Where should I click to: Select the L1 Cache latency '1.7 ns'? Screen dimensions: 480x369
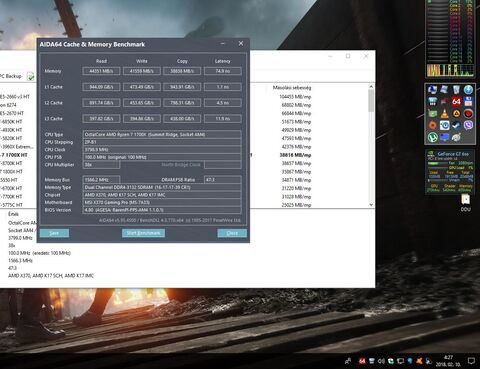pyautogui.click(x=223, y=87)
